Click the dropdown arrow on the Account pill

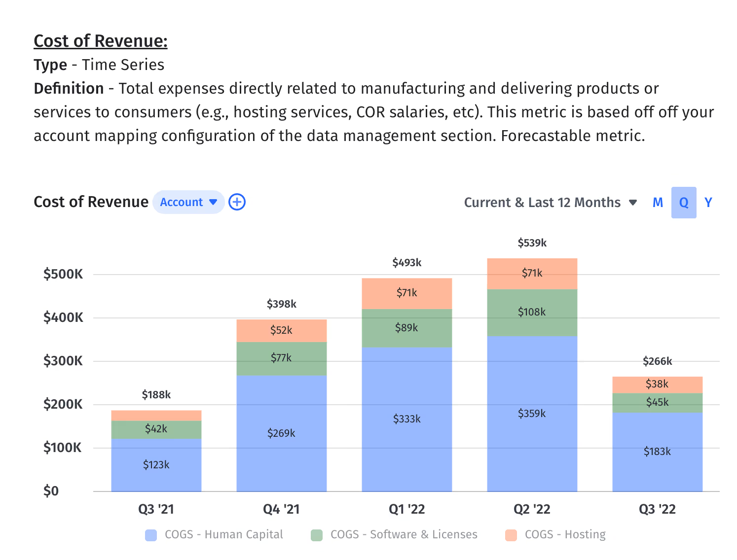pyautogui.click(x=214, y=202)
